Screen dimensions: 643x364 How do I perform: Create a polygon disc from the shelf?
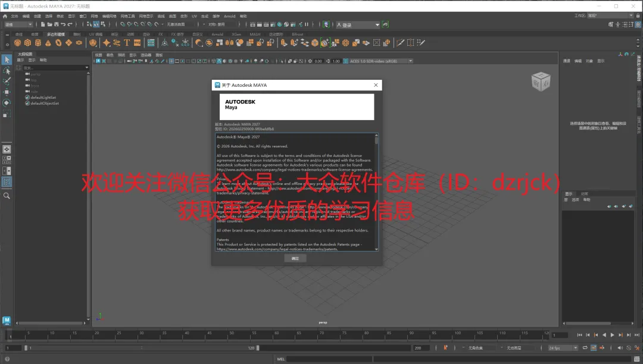coord(79,43)
